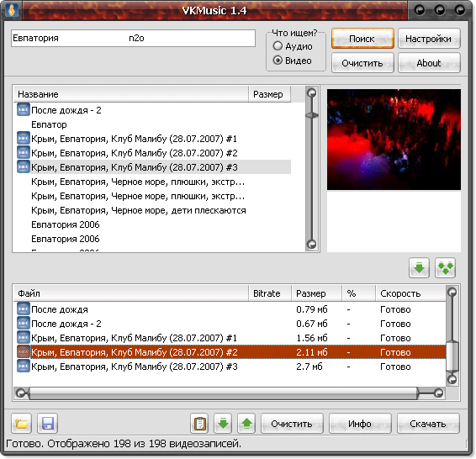The width and height of the screenshot is (476, 459).
Task: Select 'Евпатор' row in results
Action: coord(49,124)
